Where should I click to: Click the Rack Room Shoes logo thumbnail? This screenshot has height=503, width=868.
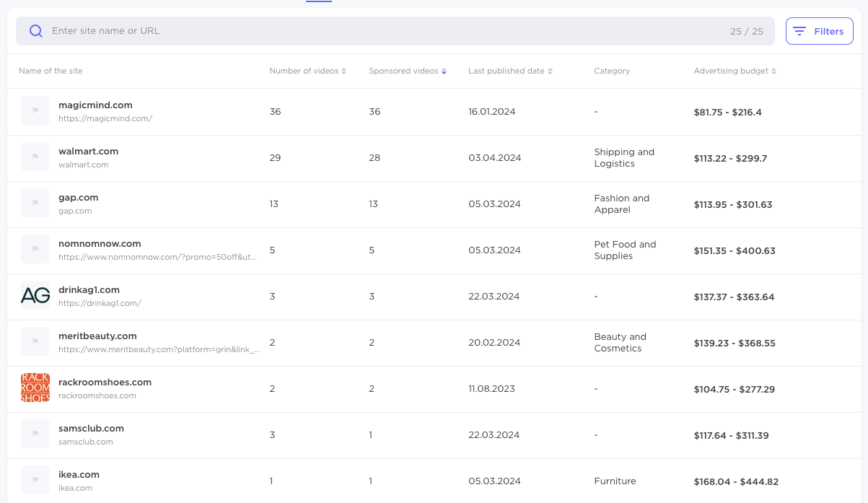click(35, 388)
